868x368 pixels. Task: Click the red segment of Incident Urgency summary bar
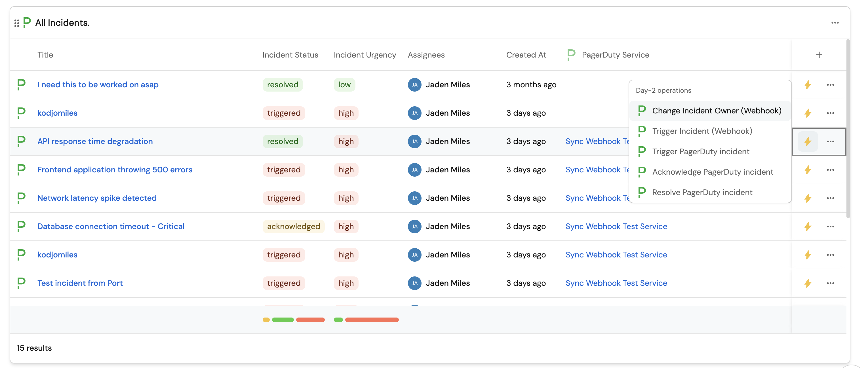(x=371, y=320)
